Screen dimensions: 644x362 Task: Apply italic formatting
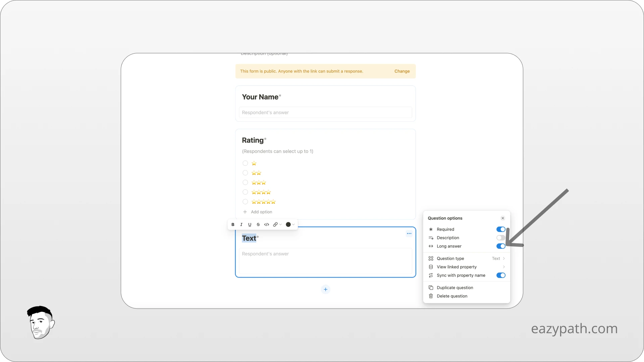(241, 224)
